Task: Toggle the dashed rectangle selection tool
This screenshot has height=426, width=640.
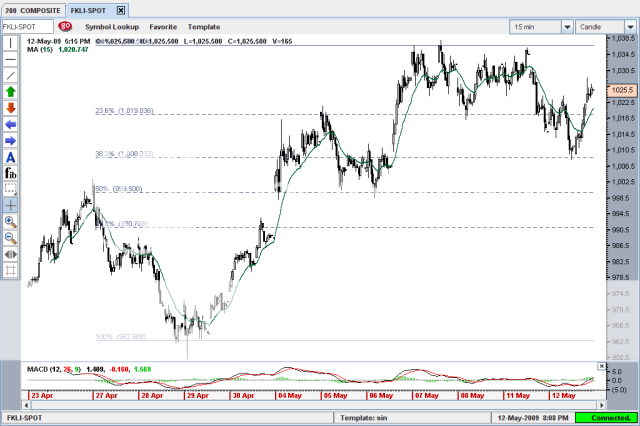Action: (10, 188)
